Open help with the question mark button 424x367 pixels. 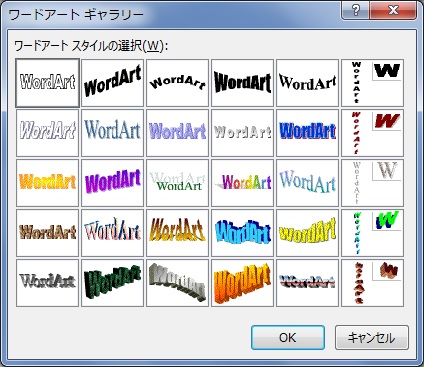[355, 11]
